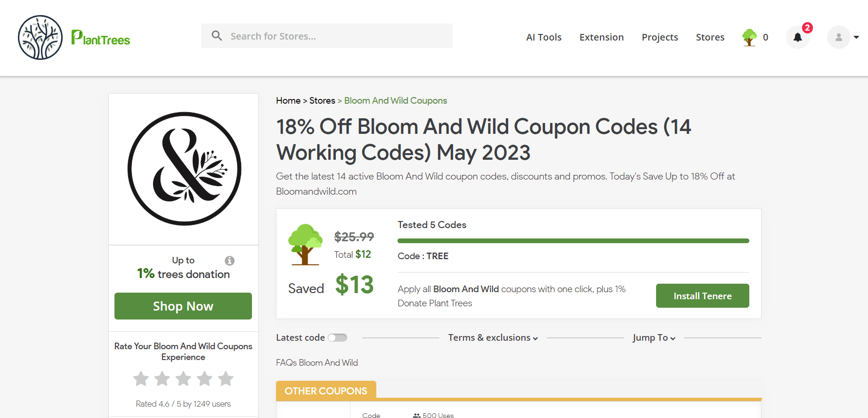The image size is (868, 418).
Task: Click the PlantTrees logo icon
Action: click(41, 38)
